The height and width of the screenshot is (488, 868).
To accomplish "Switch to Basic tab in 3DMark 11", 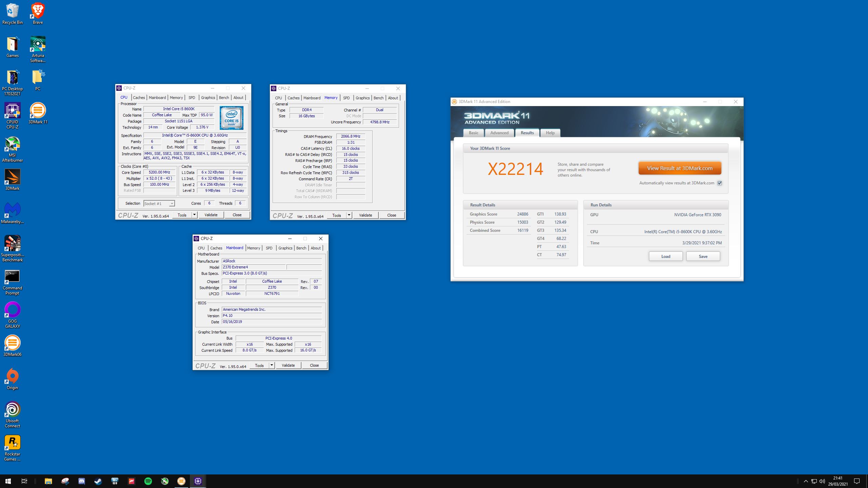I will (x=473, y=133).
